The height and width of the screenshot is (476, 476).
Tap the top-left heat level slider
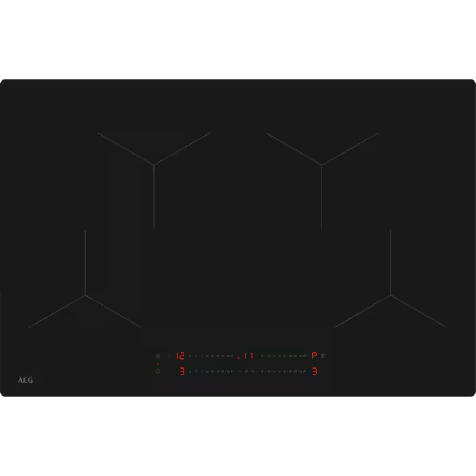point(211,356)
